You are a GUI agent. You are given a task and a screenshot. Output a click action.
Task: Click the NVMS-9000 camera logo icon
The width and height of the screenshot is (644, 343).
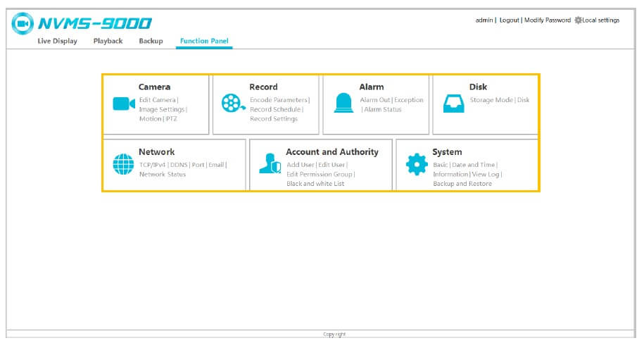click(23, 23)
